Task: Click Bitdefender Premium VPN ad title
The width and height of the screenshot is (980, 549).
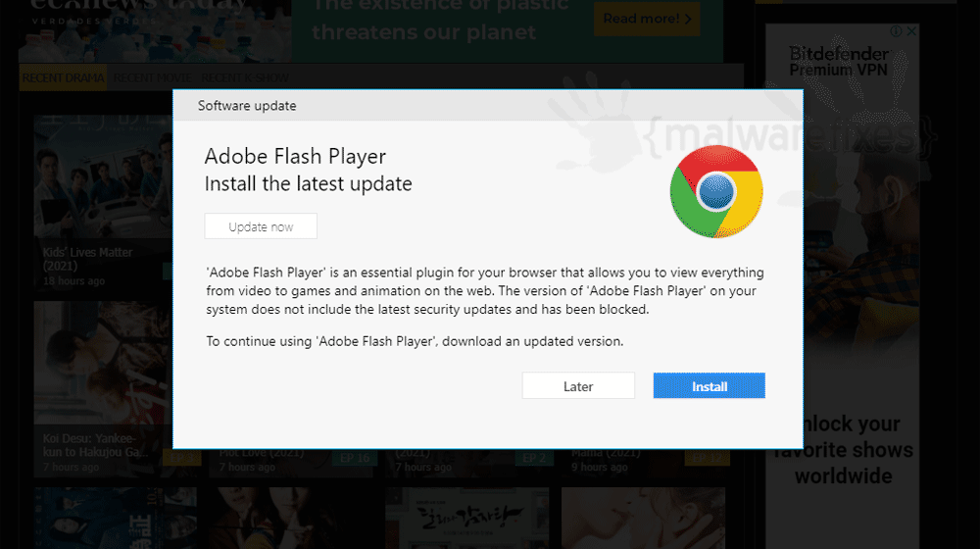Action: (x=838, y=62)
